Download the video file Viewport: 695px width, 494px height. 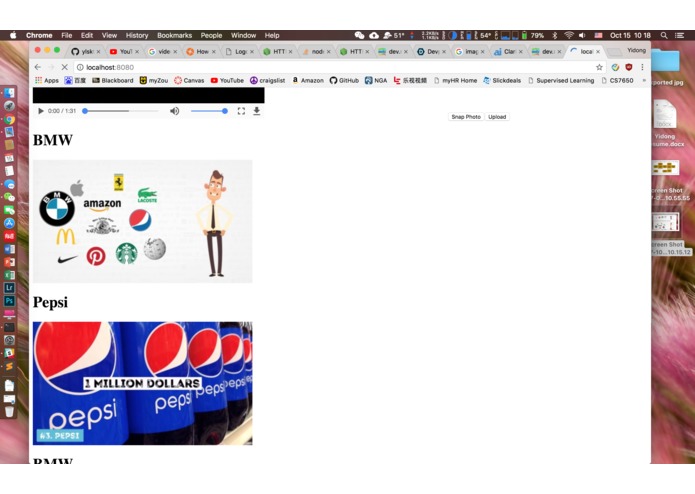(257, 111)
